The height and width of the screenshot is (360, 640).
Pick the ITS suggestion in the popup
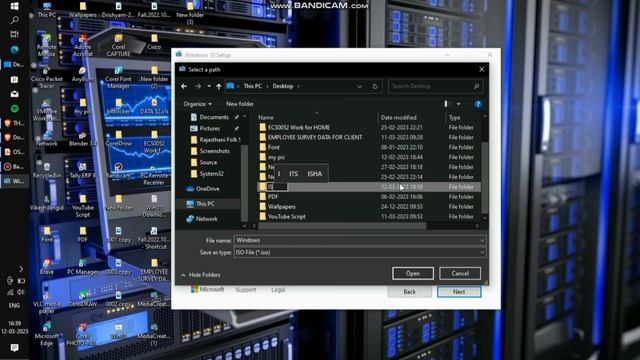(293, 174)
